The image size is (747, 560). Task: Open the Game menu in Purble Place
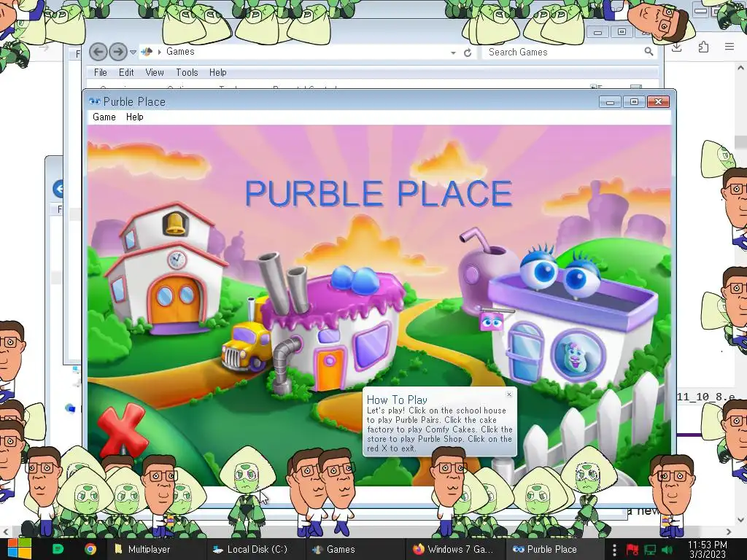pyautogui.click(x=104, y=117)
